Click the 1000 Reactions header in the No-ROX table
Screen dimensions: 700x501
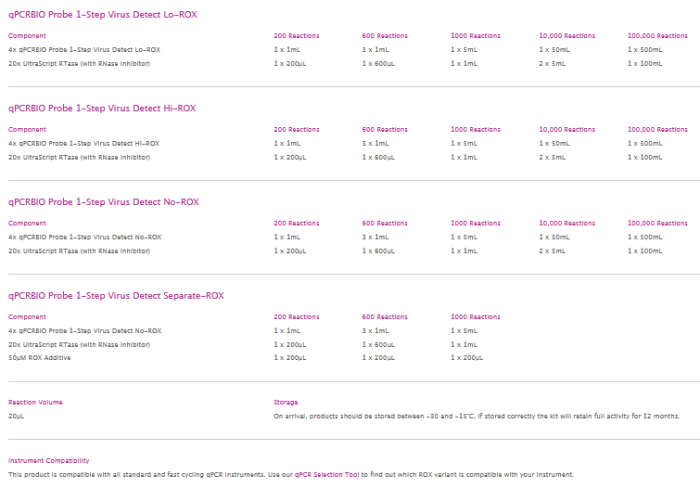475,223
